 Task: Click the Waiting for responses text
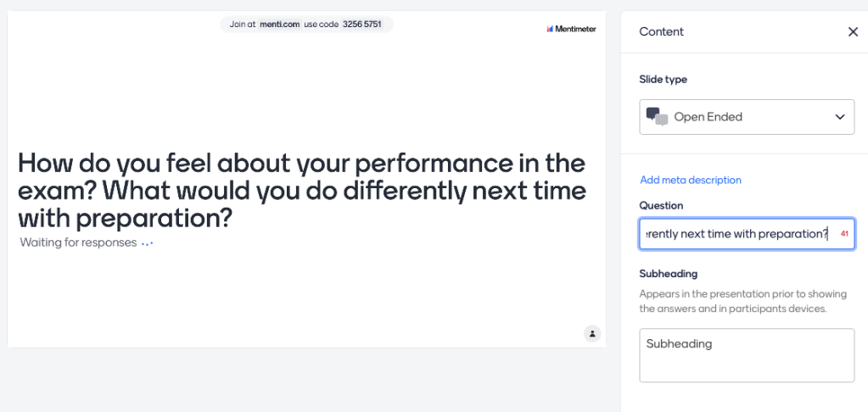pyautogui.click(x=78, y=243)
